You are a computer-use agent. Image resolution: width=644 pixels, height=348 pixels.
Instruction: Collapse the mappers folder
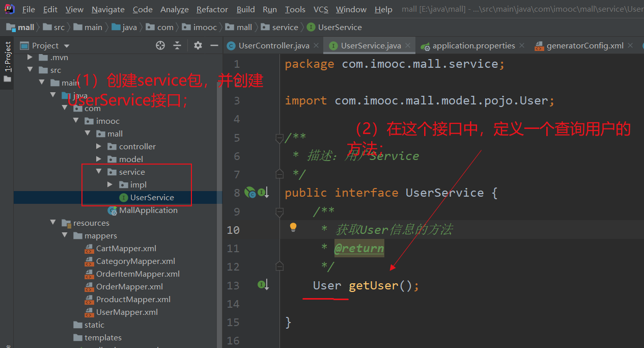click(x=65, y=236)
